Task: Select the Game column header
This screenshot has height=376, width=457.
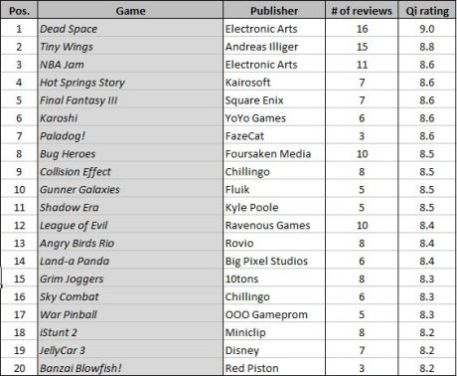Action: 130,11
